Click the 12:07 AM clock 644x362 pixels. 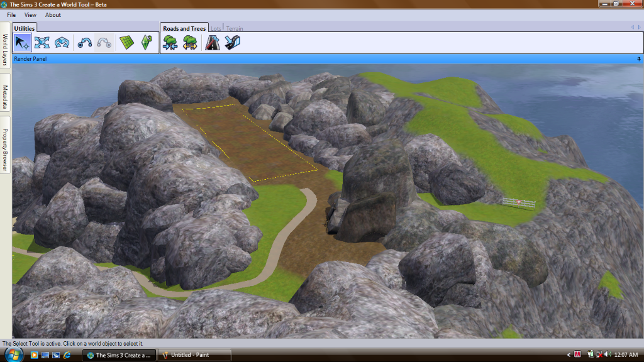tap(626, 354)
